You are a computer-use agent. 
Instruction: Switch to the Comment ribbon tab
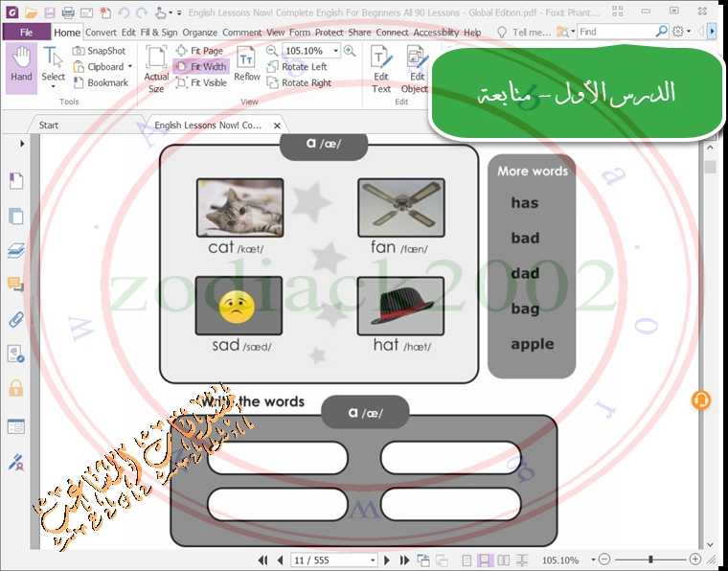pos(242,32)
